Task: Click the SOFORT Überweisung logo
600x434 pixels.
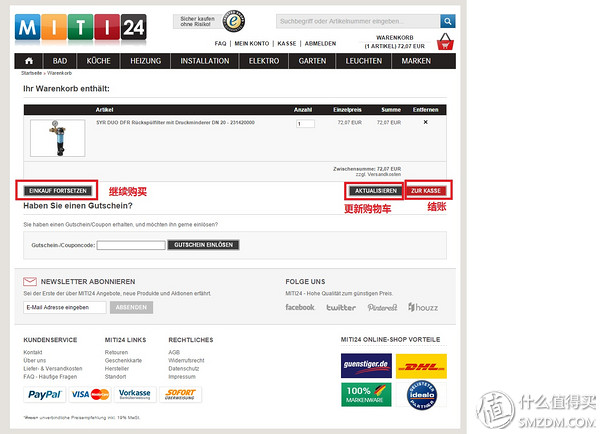Action: click(180, 394)
